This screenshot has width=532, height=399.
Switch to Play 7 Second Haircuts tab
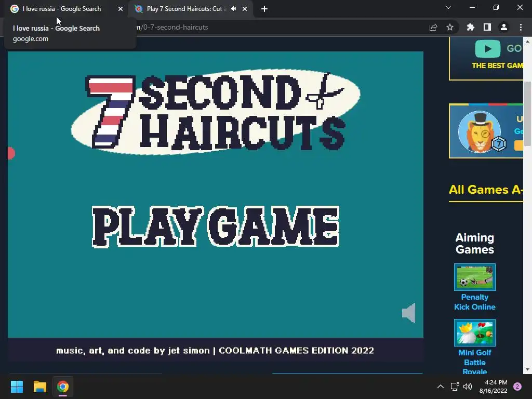[187, 9]
